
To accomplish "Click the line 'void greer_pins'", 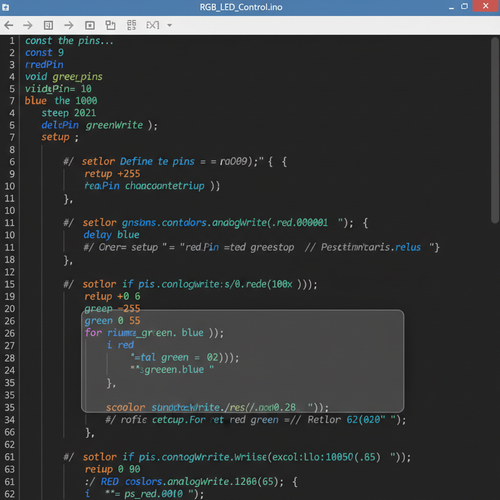I will click(x=64, y=77).
